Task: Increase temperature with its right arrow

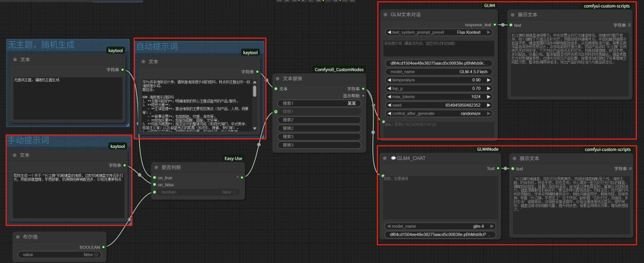Action: (x=489, y=80)
